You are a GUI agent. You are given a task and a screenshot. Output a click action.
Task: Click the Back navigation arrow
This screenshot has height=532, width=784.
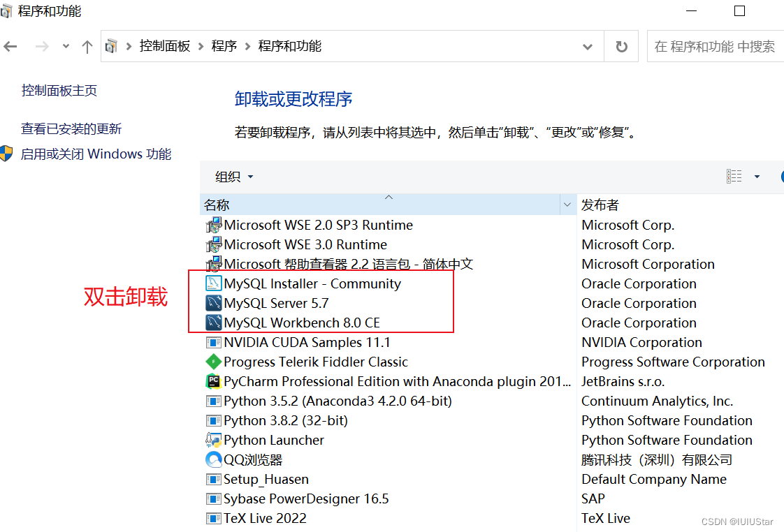[10, 47]
